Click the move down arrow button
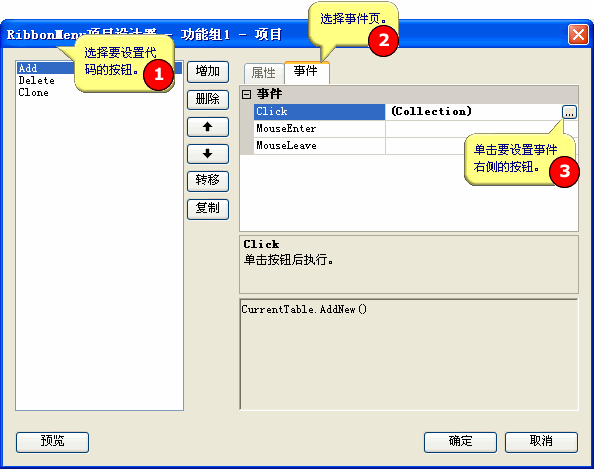Image resolution: width=594 pixels, height=469 pixels. 208,154
